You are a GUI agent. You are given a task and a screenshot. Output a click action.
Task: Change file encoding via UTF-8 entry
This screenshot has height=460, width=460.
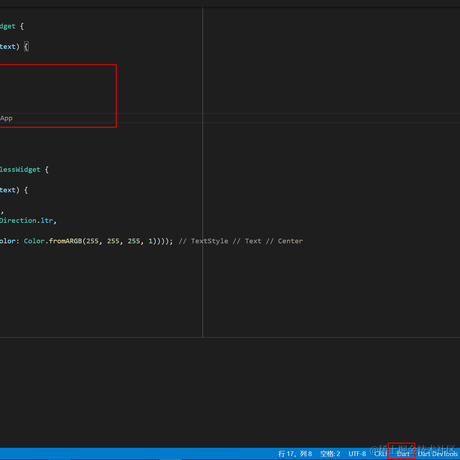357,454
